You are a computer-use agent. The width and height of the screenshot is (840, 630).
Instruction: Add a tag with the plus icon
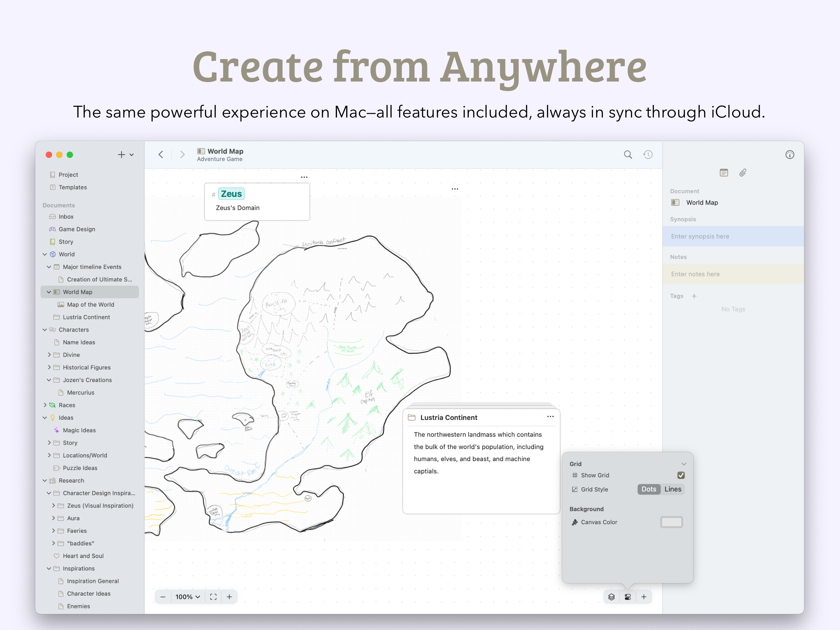tap(694, 296)
